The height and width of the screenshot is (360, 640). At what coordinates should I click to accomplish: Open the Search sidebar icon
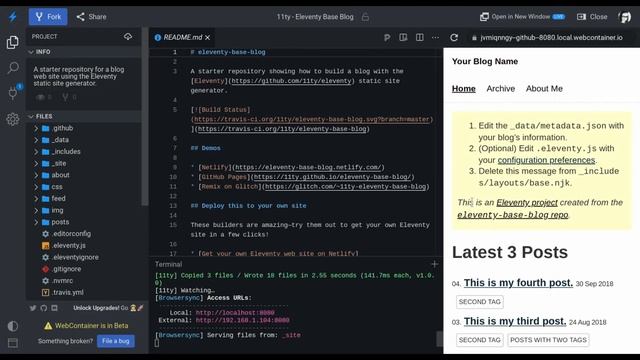(x=13, y=67)
